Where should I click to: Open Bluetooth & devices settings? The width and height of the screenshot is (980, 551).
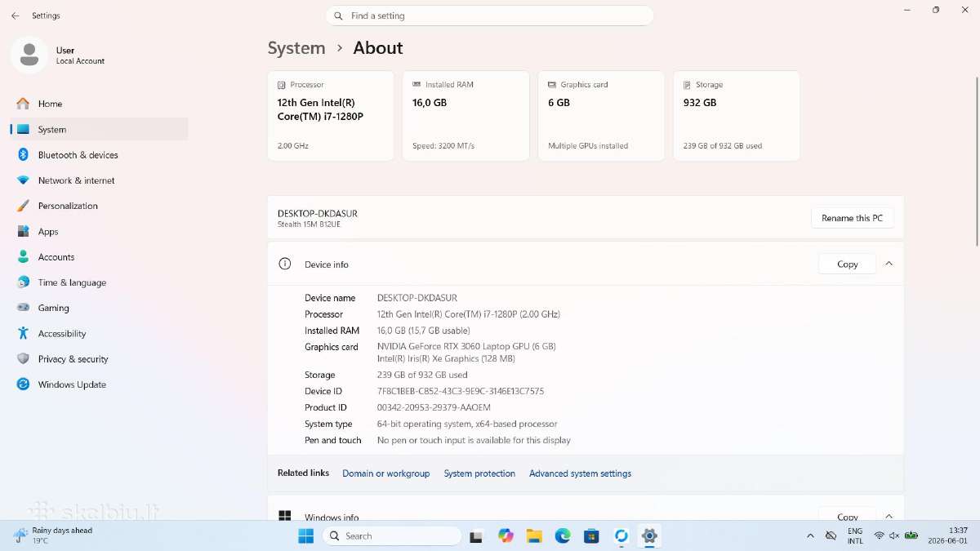tap(78, 155)
